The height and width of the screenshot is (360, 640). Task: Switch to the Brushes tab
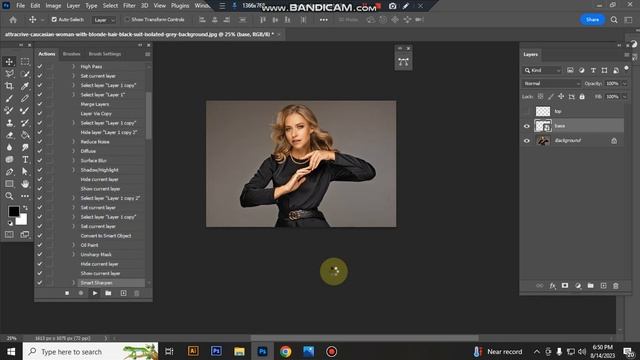pos(71,54)
